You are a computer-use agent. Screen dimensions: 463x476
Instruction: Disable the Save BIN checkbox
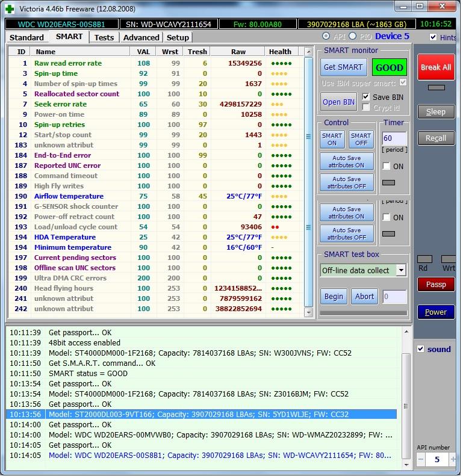tap(366, 97)
